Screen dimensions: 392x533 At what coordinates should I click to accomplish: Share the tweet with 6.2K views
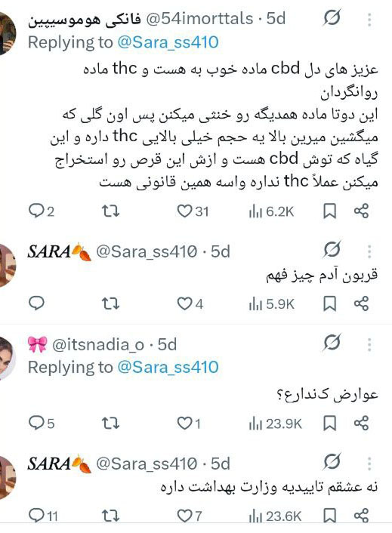tap(361, 211)
